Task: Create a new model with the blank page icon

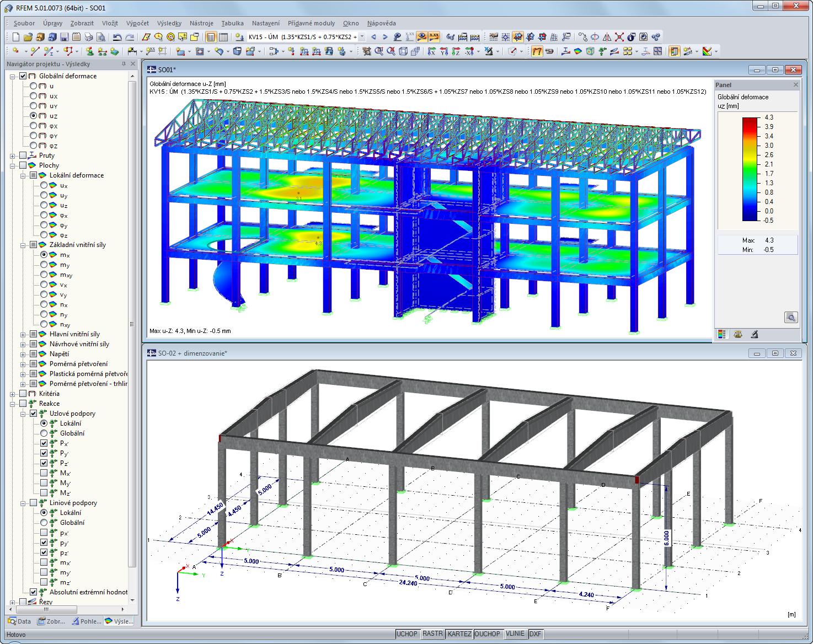Action: 15,37
